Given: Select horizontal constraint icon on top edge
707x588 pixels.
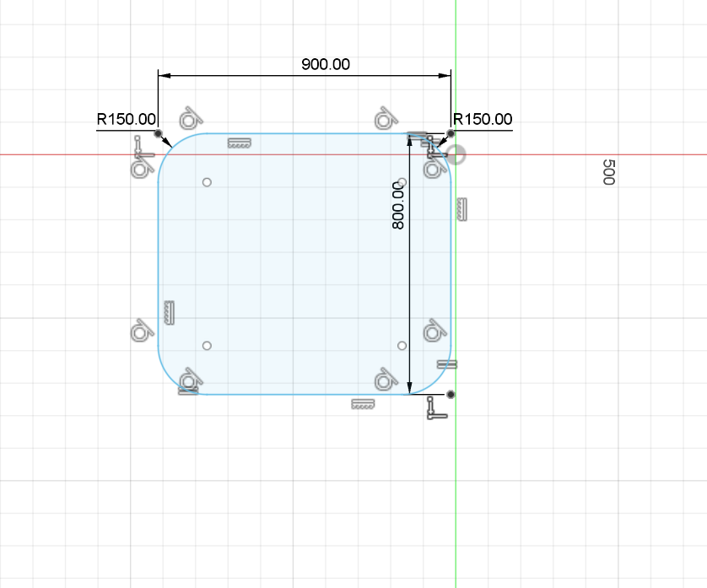Looking at the screenshot, I should click(x=240, y=143).
